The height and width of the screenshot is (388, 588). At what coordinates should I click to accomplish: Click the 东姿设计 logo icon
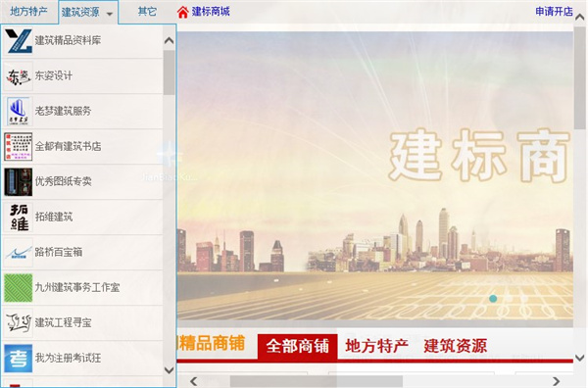[19, 76]
